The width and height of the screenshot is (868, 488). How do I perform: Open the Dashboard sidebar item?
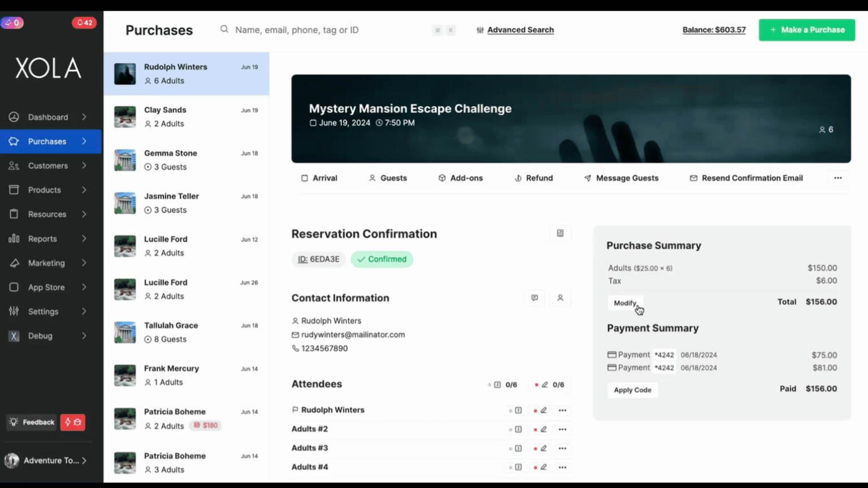click(x=48, y=117)
